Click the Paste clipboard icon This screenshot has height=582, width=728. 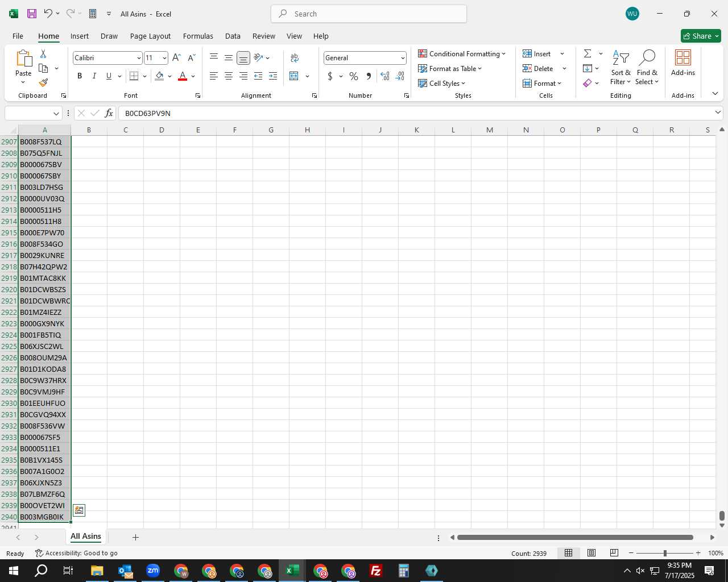23,58
